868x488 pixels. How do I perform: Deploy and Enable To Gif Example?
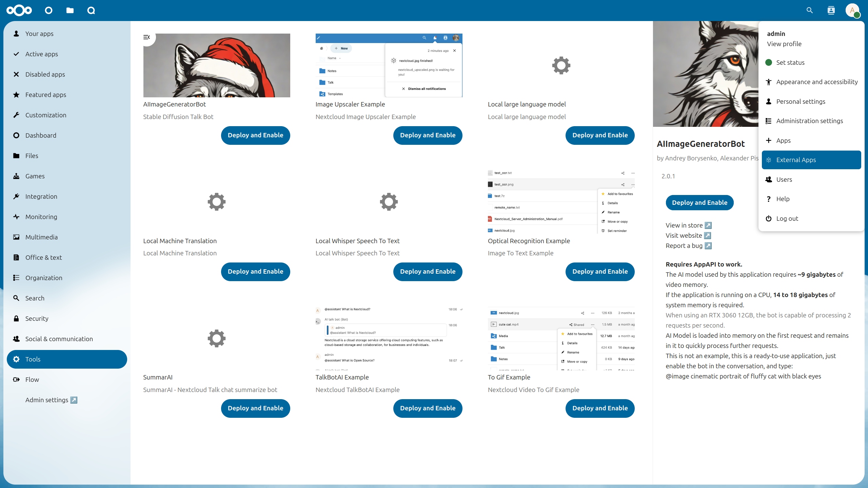(x=600, y=408)
